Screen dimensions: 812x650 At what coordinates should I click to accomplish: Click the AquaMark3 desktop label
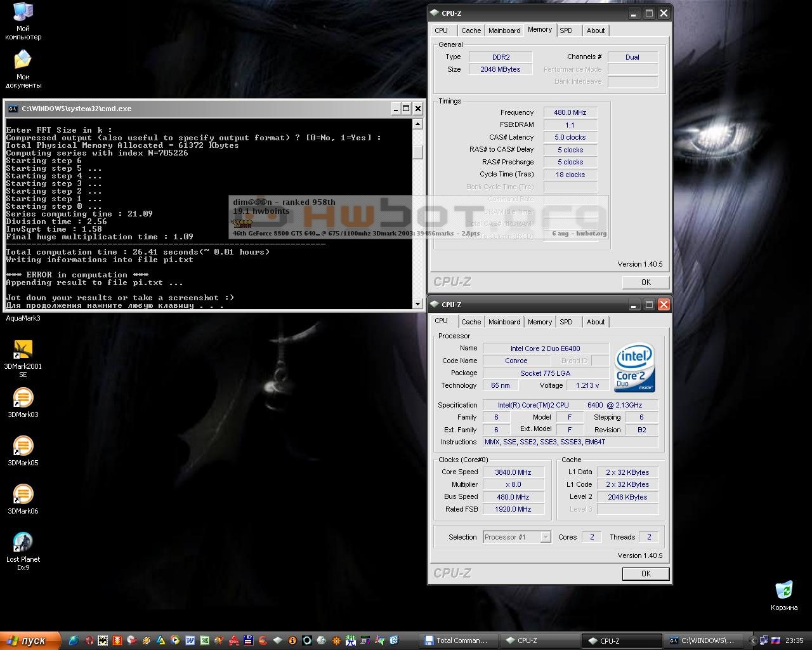(x=23, y=318)
